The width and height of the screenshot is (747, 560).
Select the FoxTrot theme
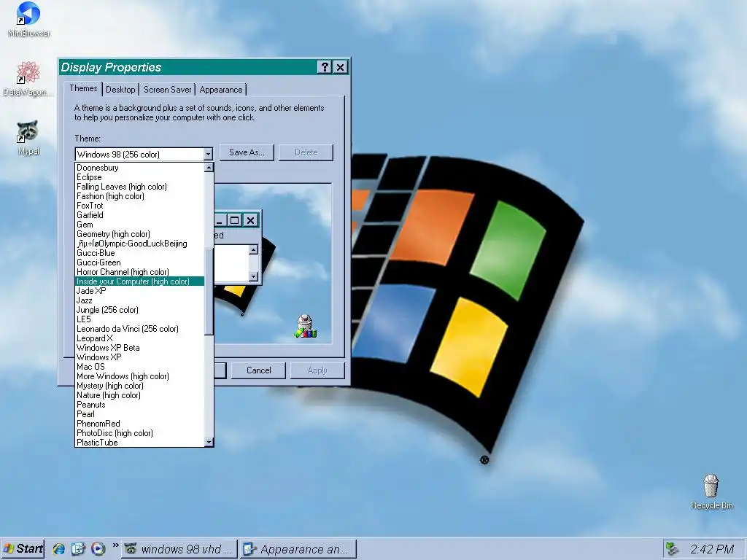point(140,206)
